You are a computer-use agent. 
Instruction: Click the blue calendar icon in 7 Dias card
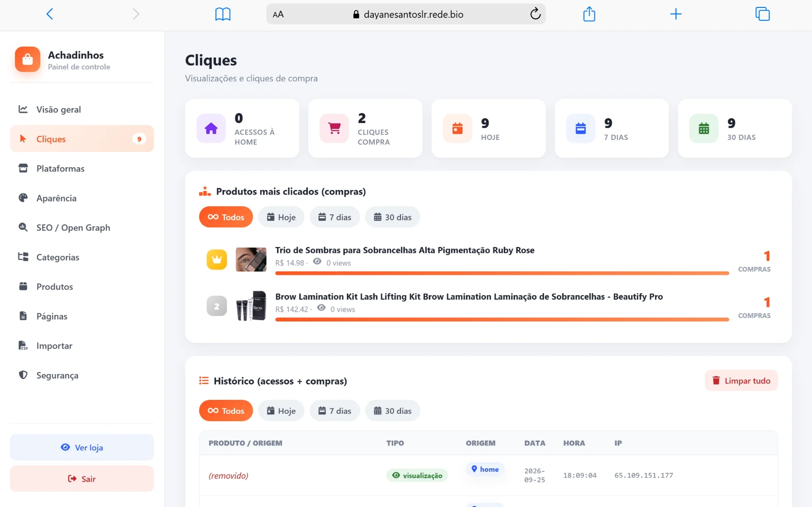pyautogui.click(x=580, y=128)
